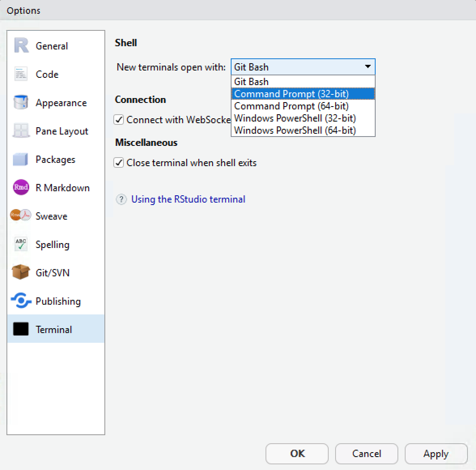Disable Close terminal when shell exits

(119, 162)
